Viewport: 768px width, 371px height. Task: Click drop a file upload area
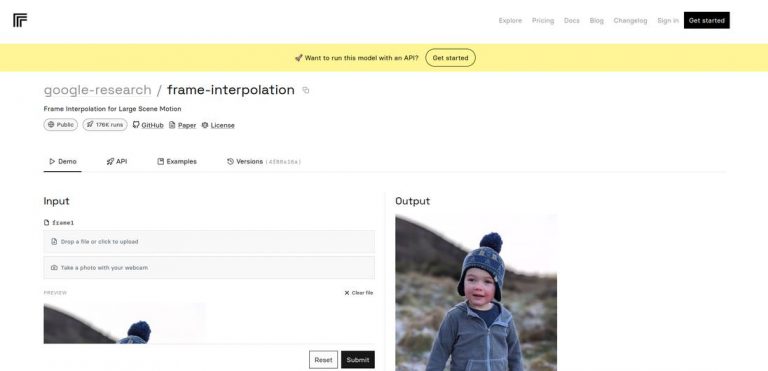(x=209, y=242)
